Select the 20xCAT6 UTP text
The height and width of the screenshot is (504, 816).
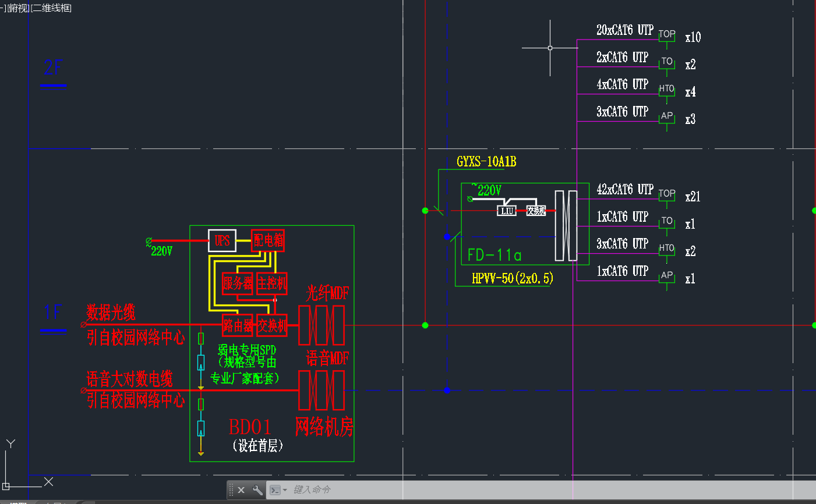coord(625,30)
